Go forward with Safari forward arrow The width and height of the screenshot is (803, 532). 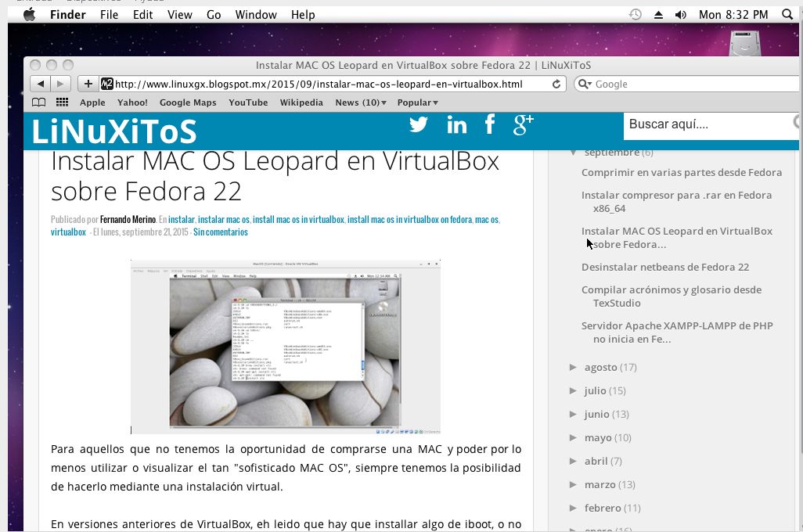[x=60, y=84]
